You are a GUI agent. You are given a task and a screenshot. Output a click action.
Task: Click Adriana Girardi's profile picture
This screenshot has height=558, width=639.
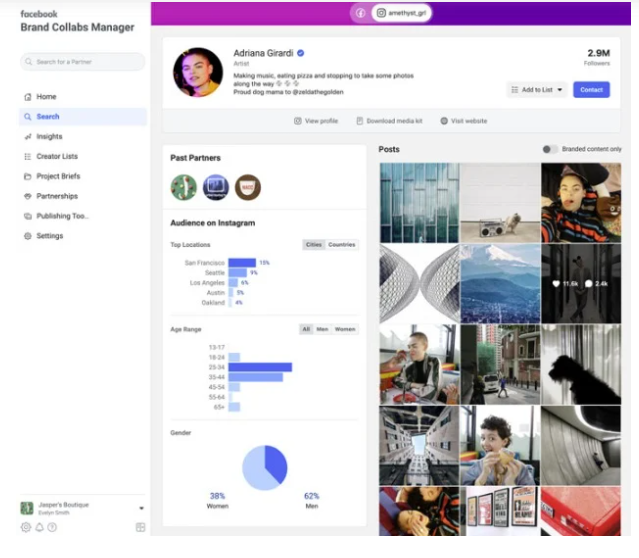point(198,72)
